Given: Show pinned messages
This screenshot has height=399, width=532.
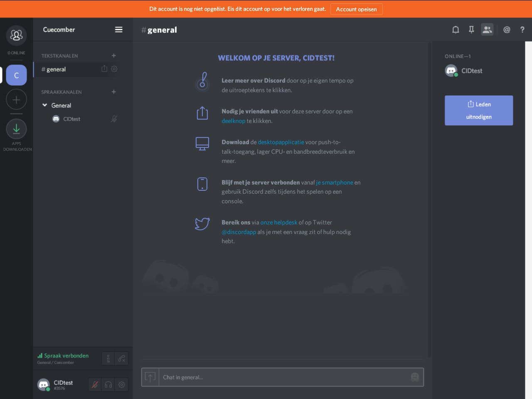Looking at the screenshot, I should coord(471,30).
